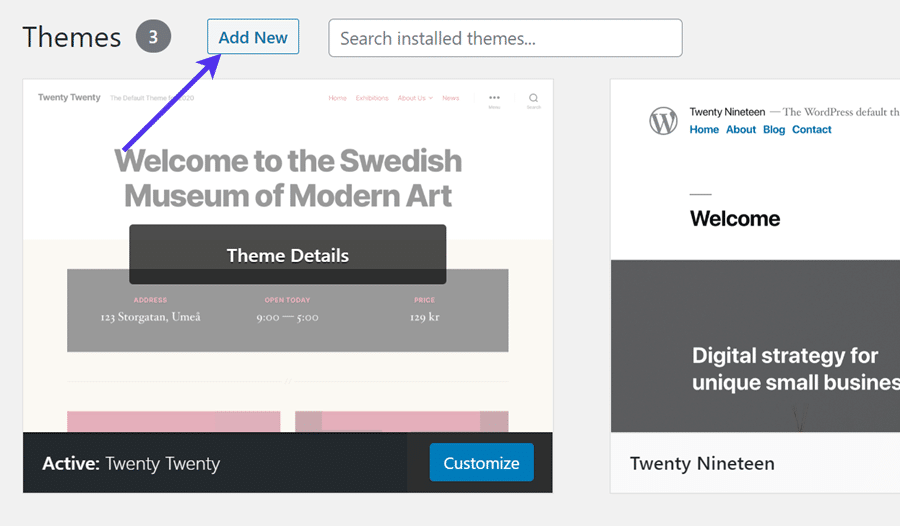The height and width of the screenshot is (526, 900).
Task: Click the Themes page heading
Action: click(x=71, y=37)
